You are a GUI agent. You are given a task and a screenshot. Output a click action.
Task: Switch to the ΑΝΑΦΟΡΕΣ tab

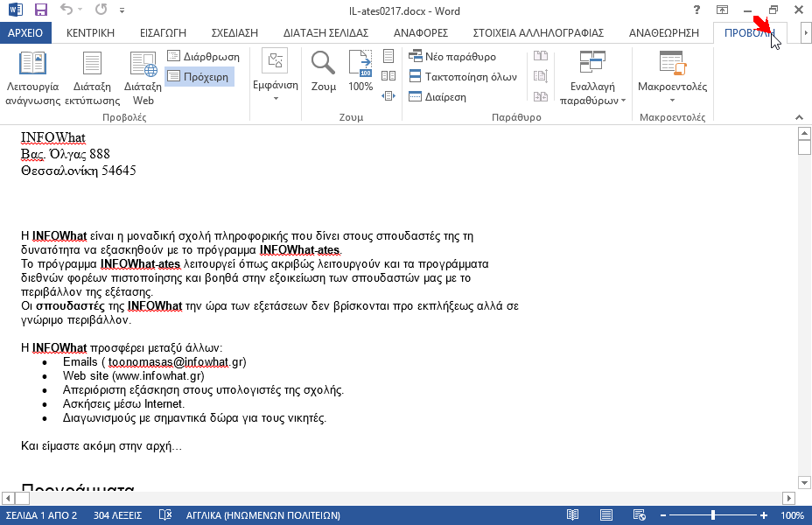421,32
